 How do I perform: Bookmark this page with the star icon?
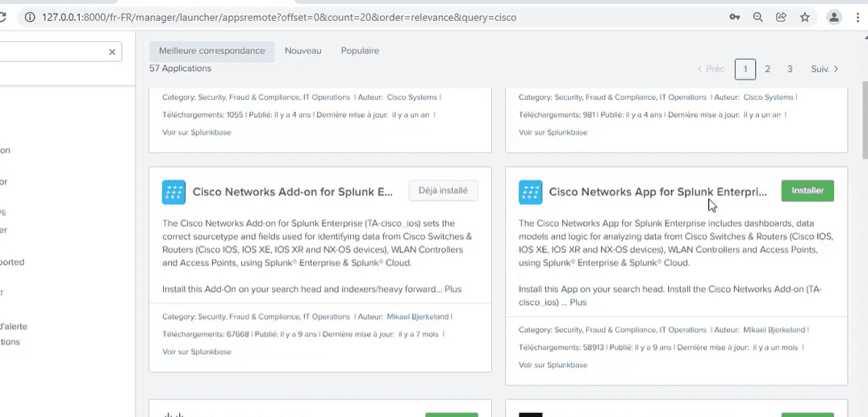[805, 17]
